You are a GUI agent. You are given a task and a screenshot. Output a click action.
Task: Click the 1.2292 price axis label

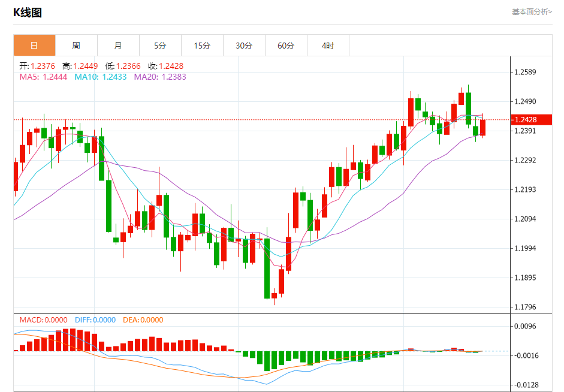tap(525, 160)
